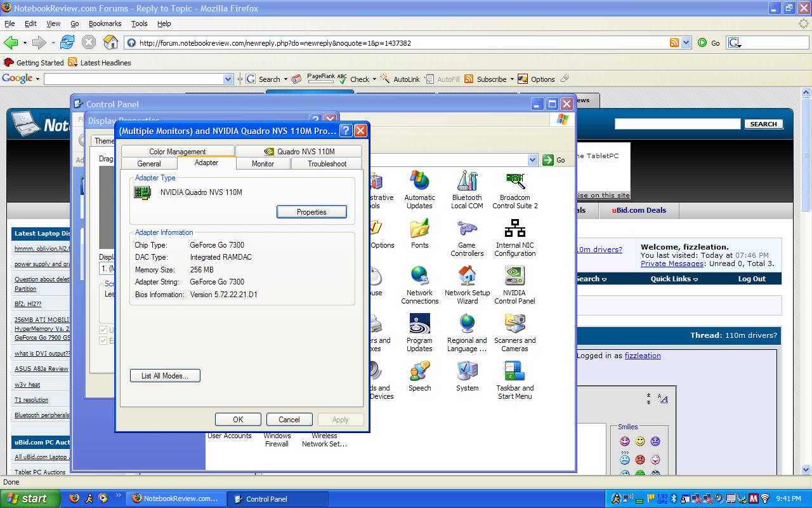Open address bar history dropdown in Firefox
812x508 pixels.
(x=686, y=43)
